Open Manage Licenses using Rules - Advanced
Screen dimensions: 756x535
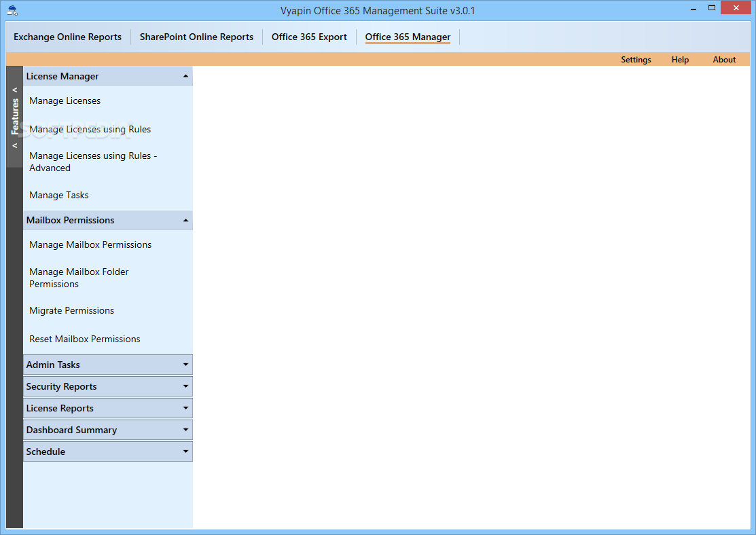click(93, 162)
